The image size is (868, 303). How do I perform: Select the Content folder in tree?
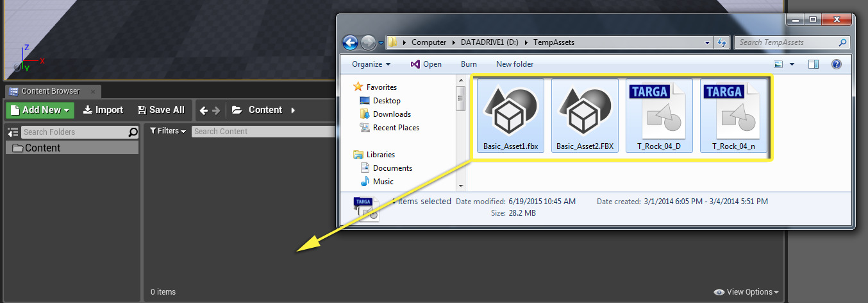tap(42, 148)
